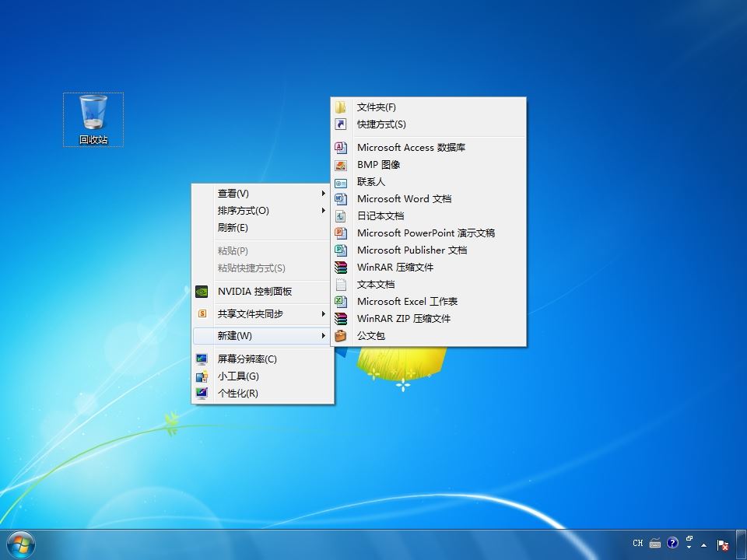747x560 pixels.
Task: Show hidden tray icons via up arrow
Action: [703, 544]
